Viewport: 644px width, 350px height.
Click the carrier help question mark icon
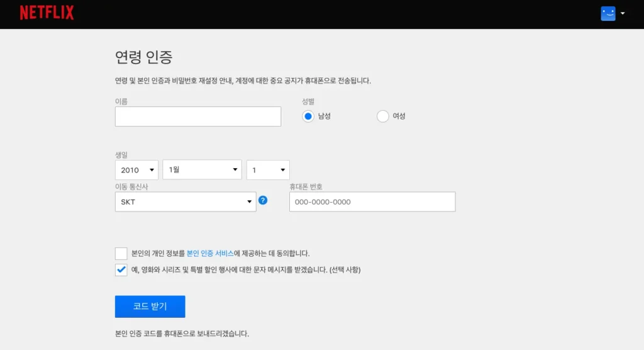263,200
